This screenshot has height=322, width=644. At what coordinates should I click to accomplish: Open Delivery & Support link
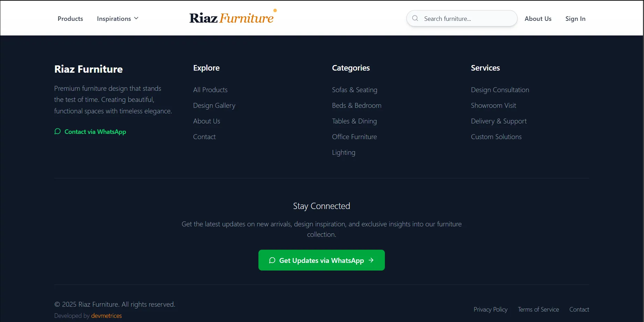tap(499, 121)
